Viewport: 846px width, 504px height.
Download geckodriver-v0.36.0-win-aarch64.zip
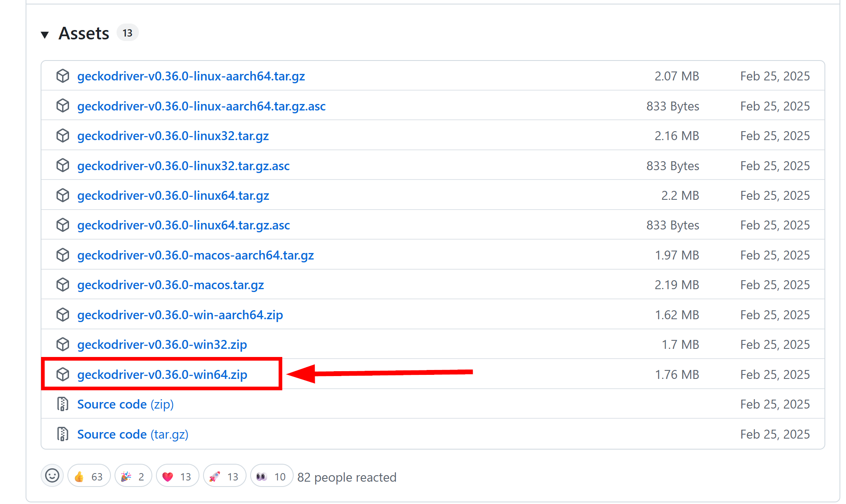tap(180, 315)
